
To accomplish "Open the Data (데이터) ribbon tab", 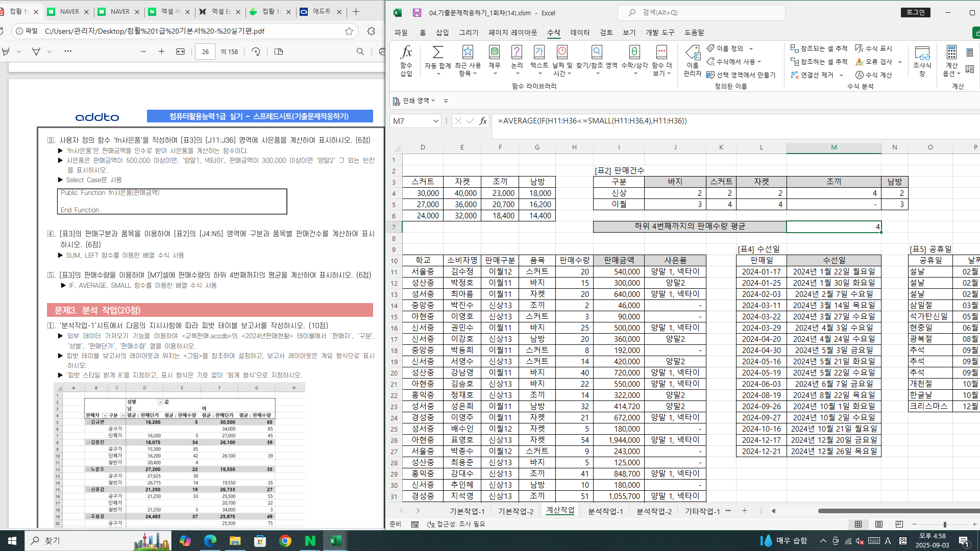I will pyautogui.click(x=580, y=32).
